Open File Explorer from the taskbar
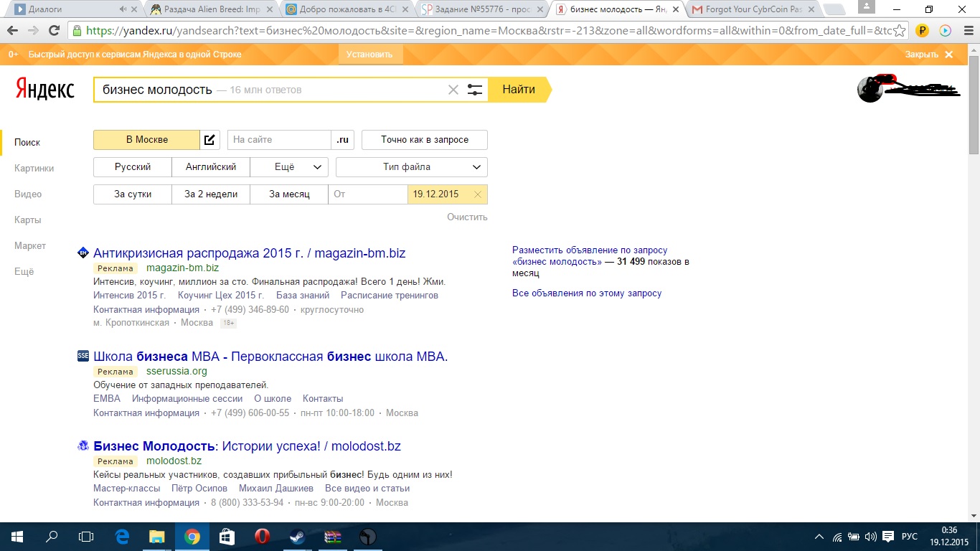The height and width of the screenshot is (551, 980). (x=156, y=537)
